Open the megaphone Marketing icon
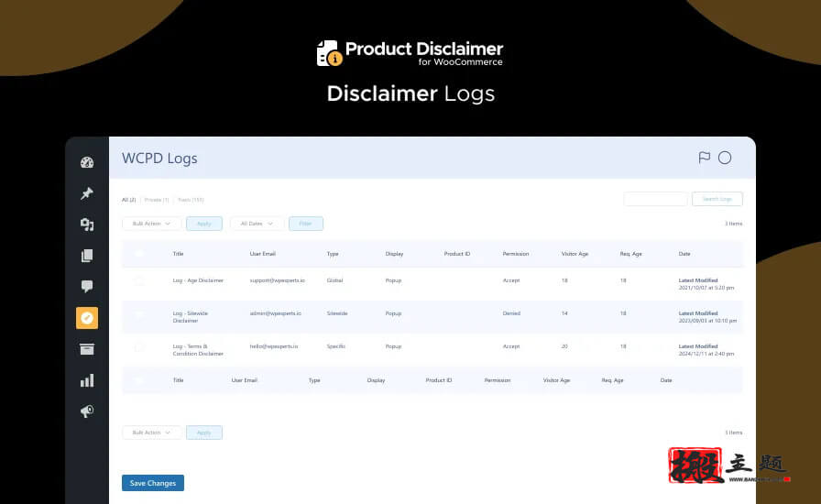The height and width of the screenshot is (504, 821). (x=87, y=411)
